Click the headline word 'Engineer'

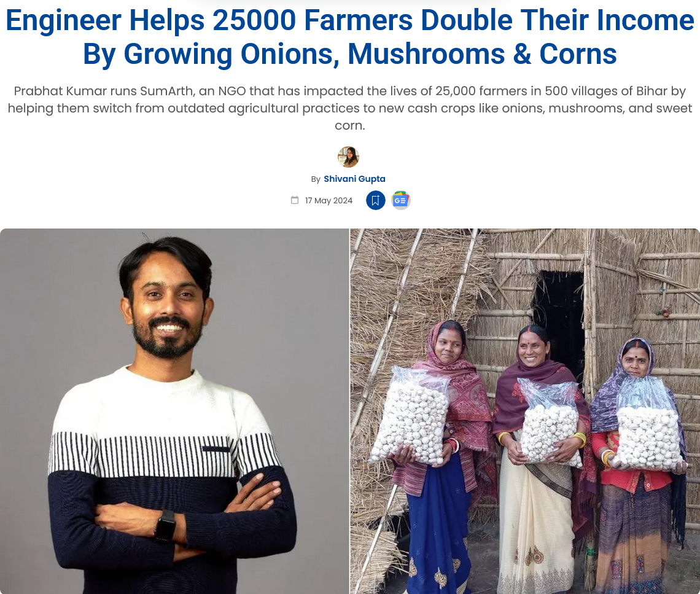coord(63,21)
